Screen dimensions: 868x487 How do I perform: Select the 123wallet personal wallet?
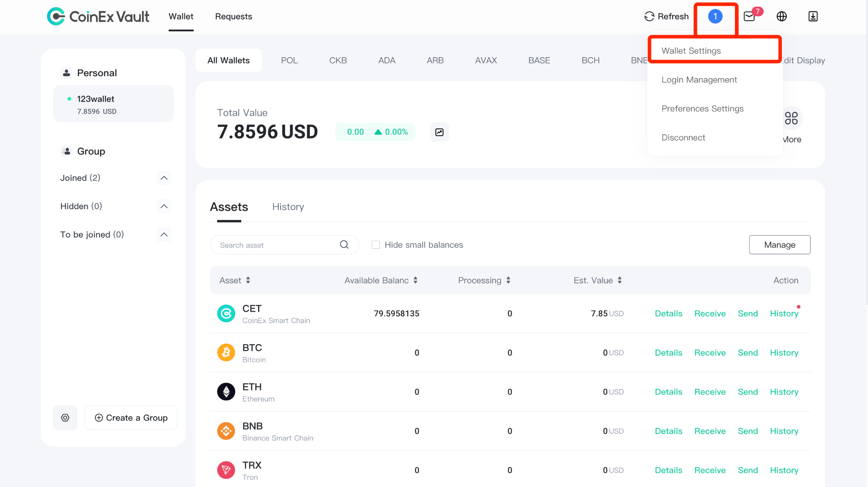coord(113,104)
